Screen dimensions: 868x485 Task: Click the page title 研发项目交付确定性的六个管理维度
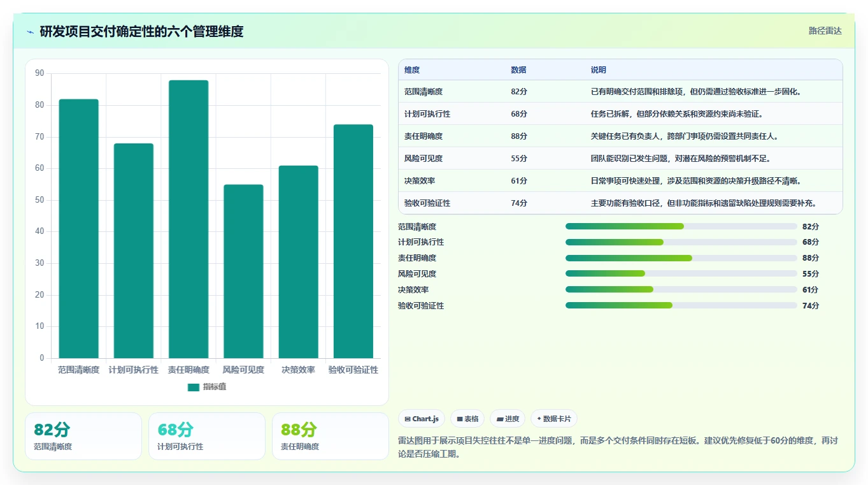(x=141, y=32)
